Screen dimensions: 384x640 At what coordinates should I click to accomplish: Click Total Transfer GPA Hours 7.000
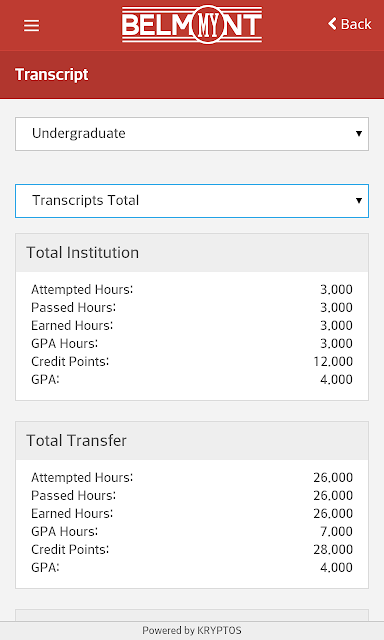click(x=336, y=531)
